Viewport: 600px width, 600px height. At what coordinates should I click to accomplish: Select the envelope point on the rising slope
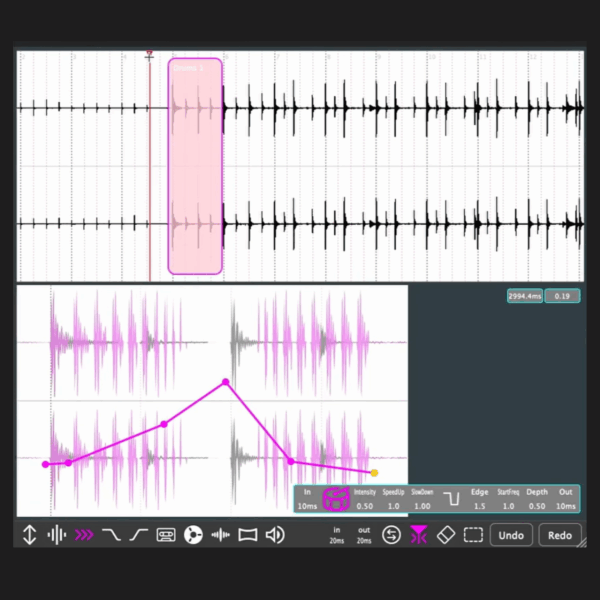coord(164,424)
